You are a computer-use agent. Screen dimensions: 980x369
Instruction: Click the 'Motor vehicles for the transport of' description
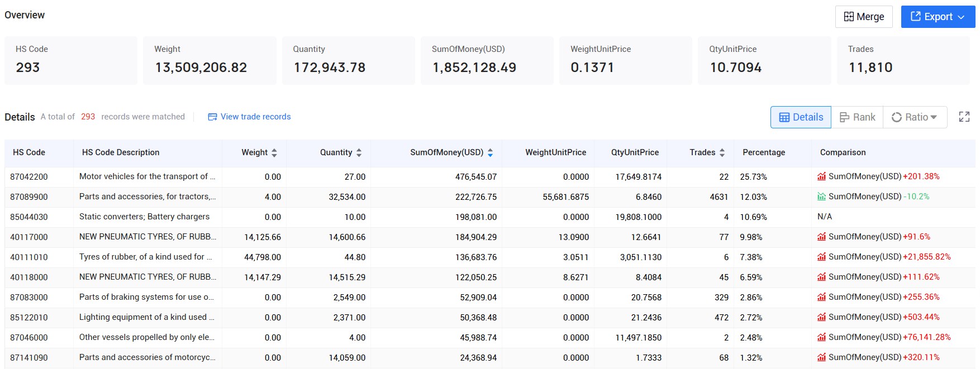click(x=147, y=176)
